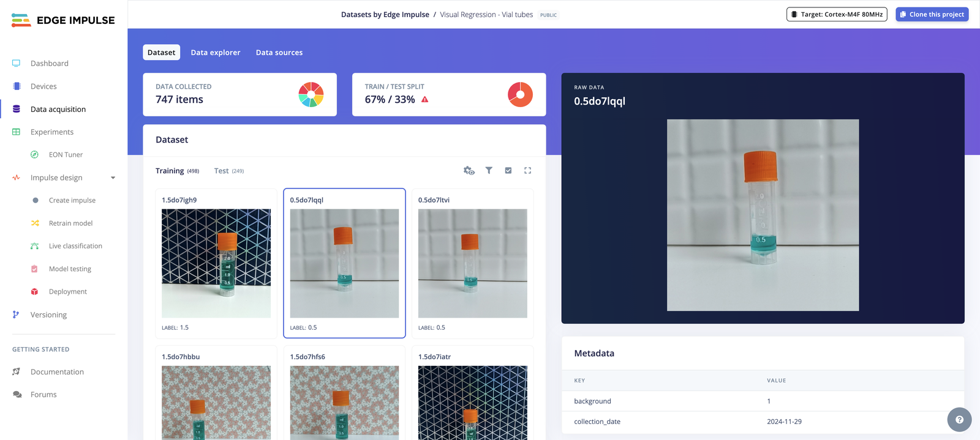The width and height of the screenshot is (980, 440).
Task: Click the data collected label pie chart
Action: [311, 95]
